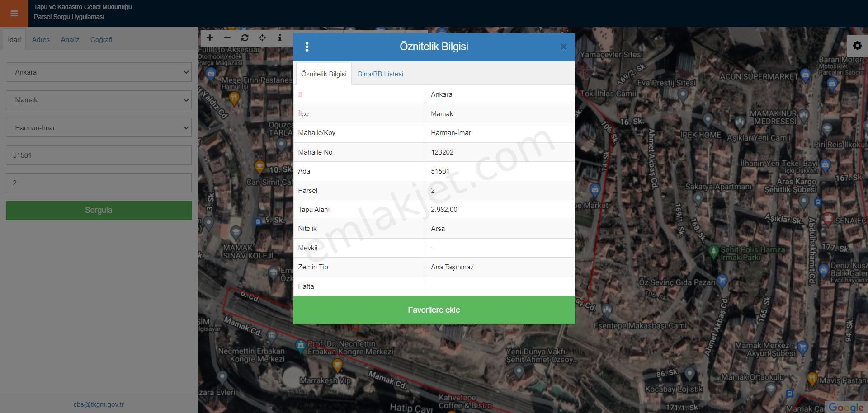Viewport: 868px width, 413px height.
Task: Focus the Ada field showing 51581
Action: click(99, 155)
